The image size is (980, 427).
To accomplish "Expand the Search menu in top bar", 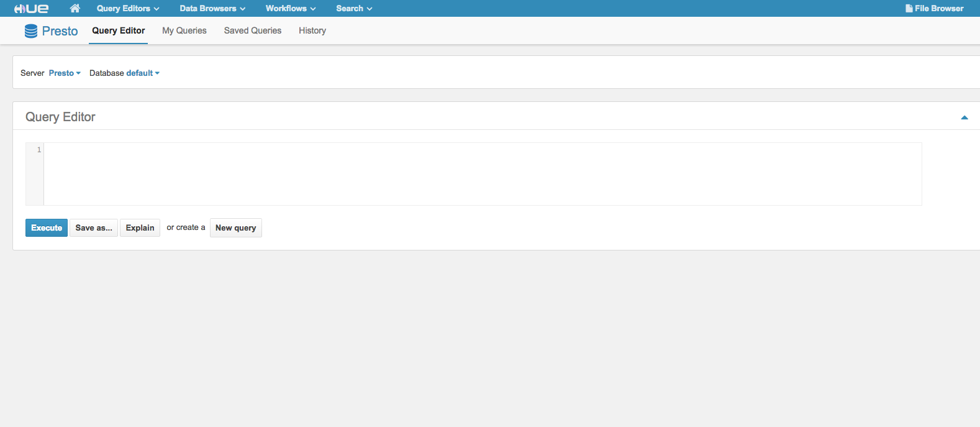I will pos(354,9).
